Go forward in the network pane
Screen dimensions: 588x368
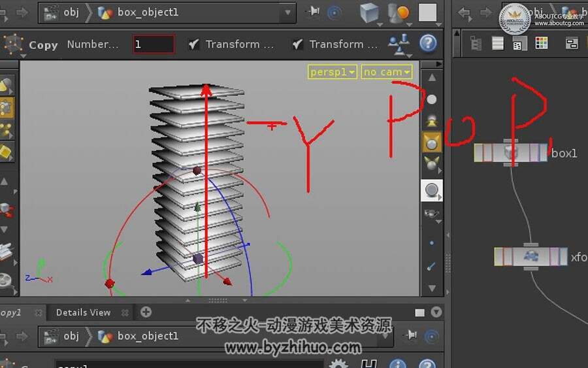(485, 13)
